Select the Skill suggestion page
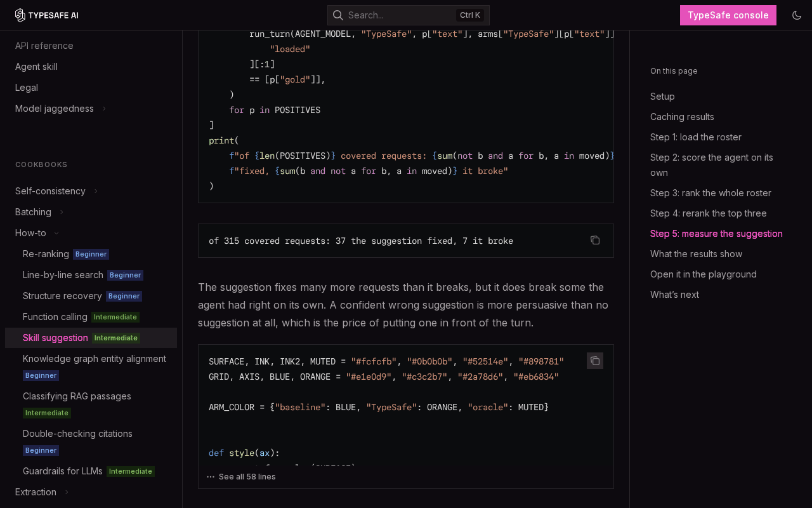812x508 pixels. point(91,338)
